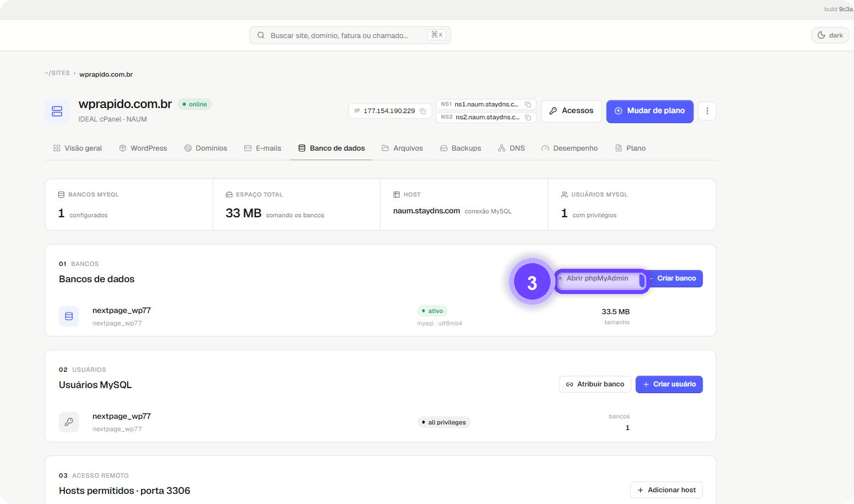The height and width of the screenshot is (504, 854).
Task: Focus the site search field
Action: (x=350, y=35)
